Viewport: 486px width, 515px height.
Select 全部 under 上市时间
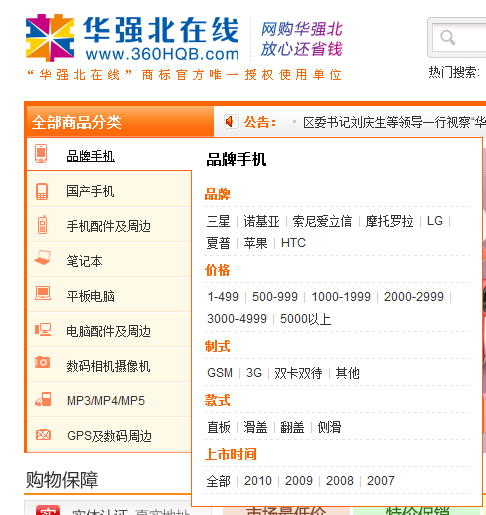coord(219,481)
